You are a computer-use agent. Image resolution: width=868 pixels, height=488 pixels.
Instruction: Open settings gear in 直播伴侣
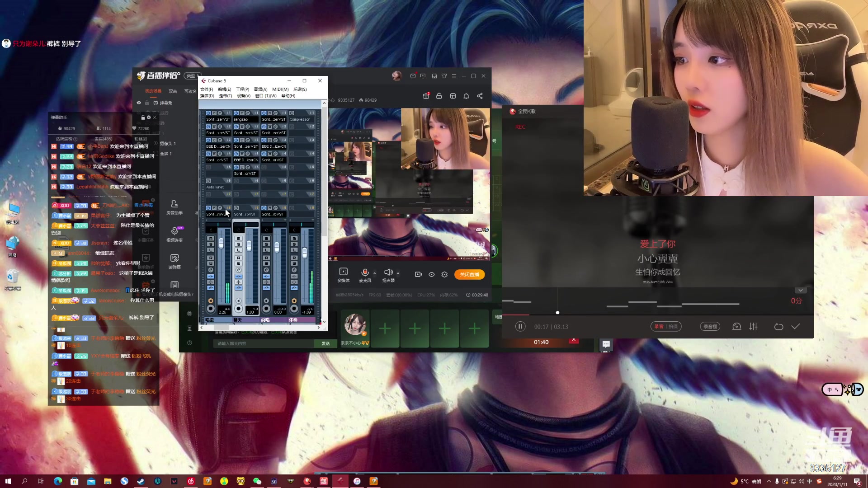(444, 274)
